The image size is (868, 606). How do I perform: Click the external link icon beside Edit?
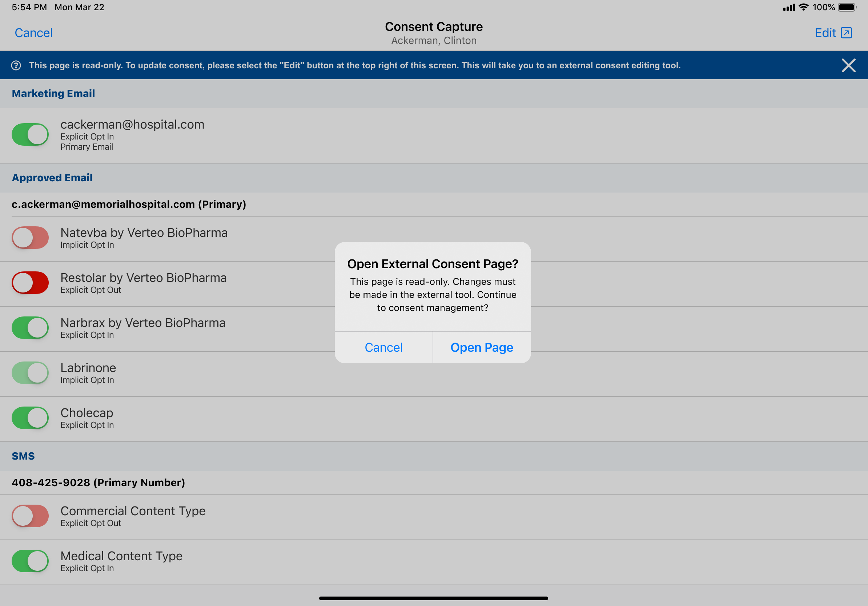coord(846,33)
